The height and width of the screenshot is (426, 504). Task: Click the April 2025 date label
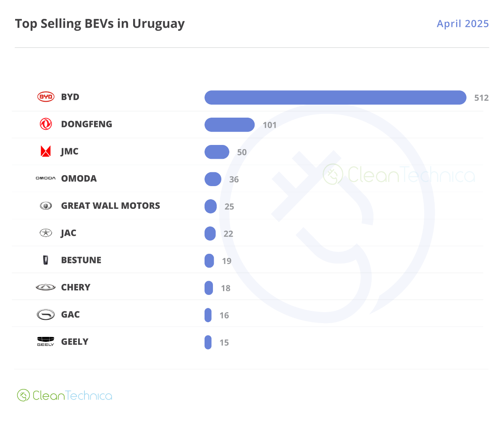click(463, 24)
